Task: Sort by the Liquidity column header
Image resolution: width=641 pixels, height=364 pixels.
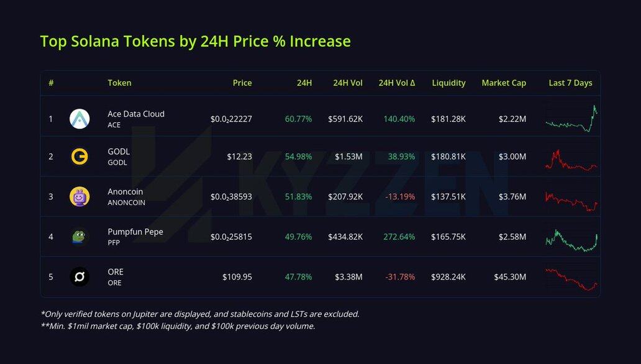Action: pos(448,83)
